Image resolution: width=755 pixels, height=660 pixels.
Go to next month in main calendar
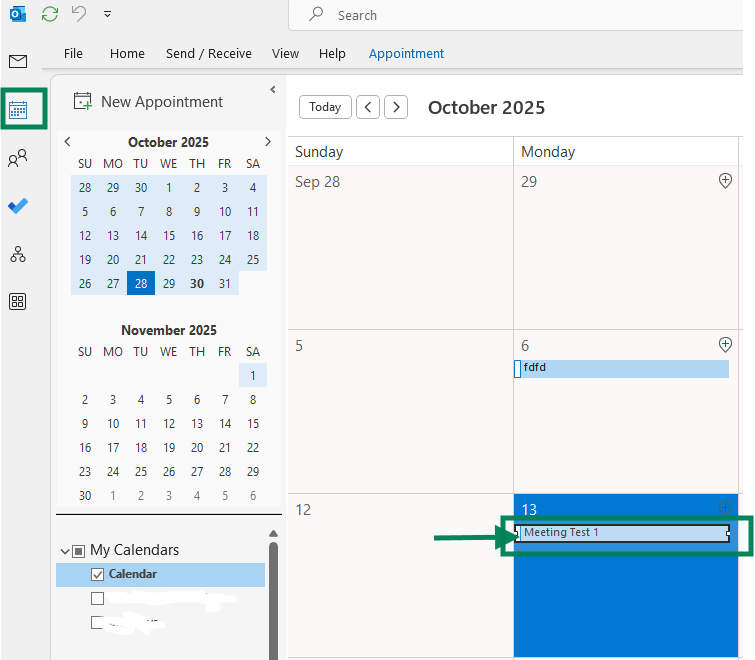(396, 107)
